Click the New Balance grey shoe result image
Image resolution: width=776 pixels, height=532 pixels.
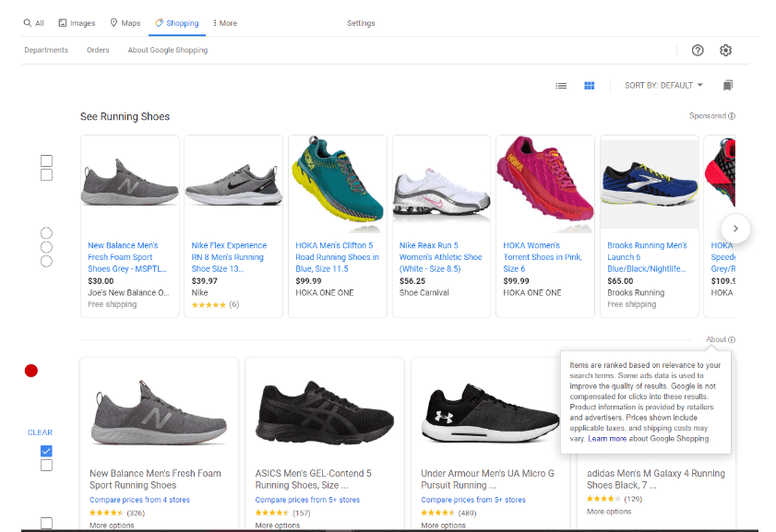(159, 413)
